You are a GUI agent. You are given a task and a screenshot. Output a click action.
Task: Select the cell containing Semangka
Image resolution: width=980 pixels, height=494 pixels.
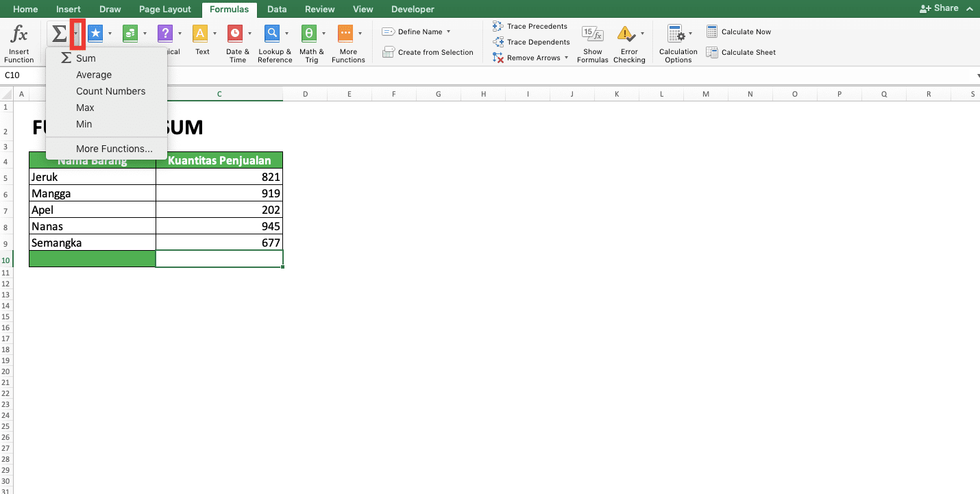click(93, 243)
